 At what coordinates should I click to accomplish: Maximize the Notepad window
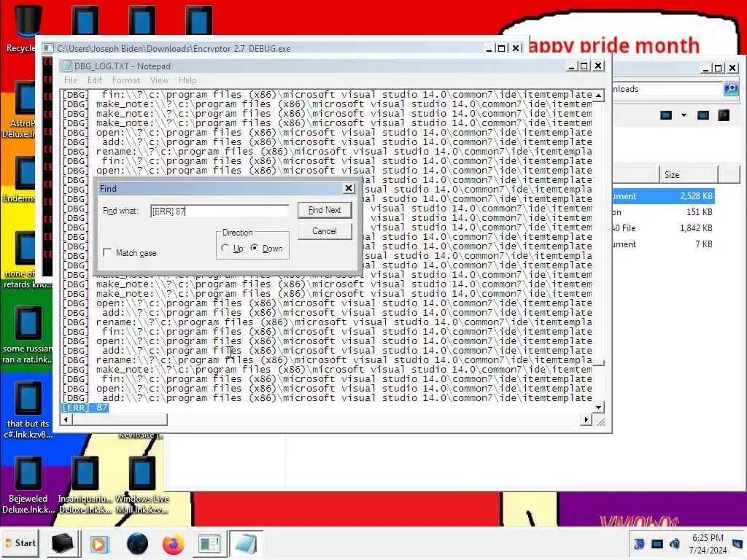point(584,66)
